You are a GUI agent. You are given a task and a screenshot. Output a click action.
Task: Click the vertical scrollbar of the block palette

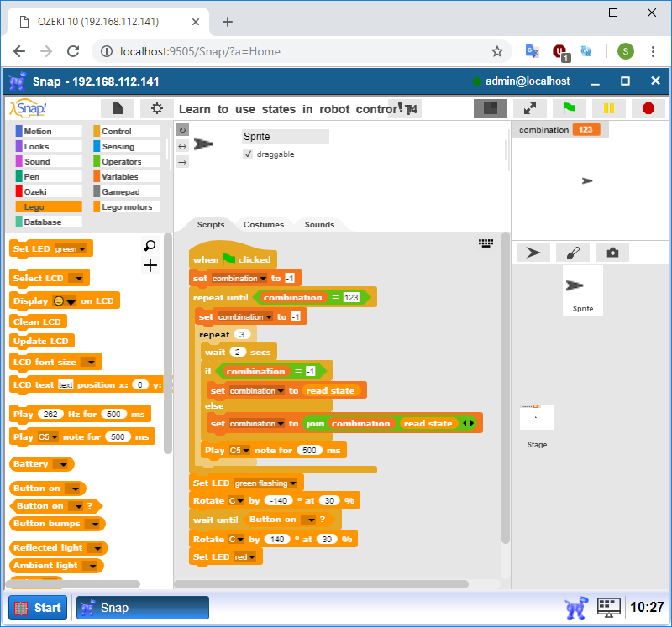(167, 343)
